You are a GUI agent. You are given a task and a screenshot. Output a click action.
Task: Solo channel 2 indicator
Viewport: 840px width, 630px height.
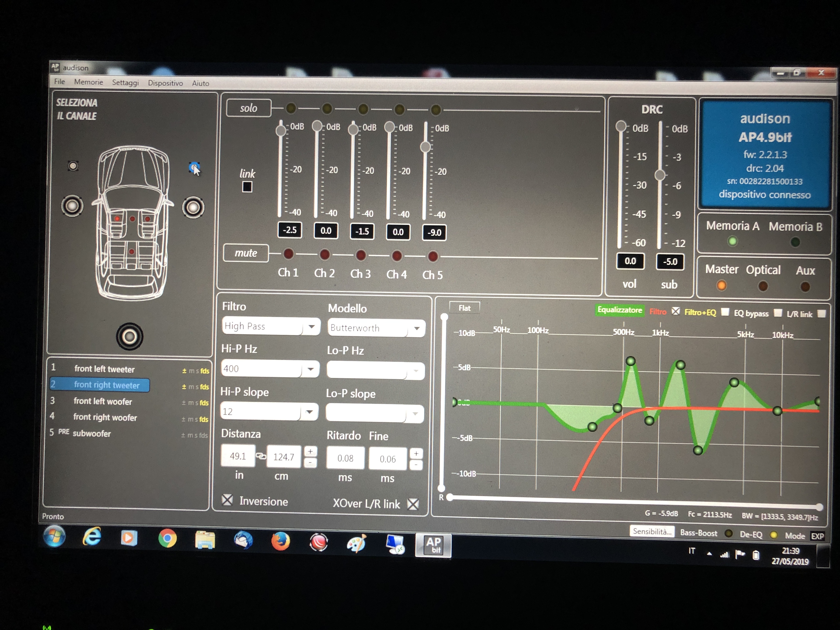click(327, 109)
